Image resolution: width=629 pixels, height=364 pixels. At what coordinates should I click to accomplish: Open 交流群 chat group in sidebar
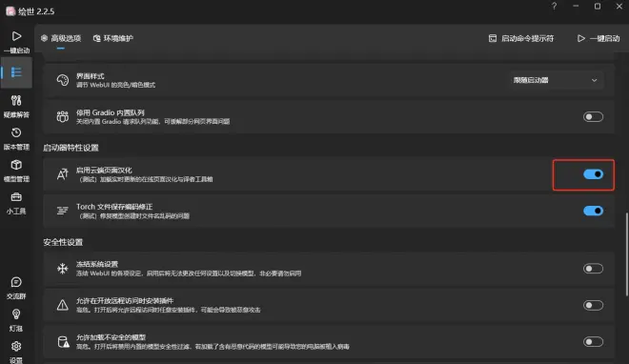tap(16, 288)
